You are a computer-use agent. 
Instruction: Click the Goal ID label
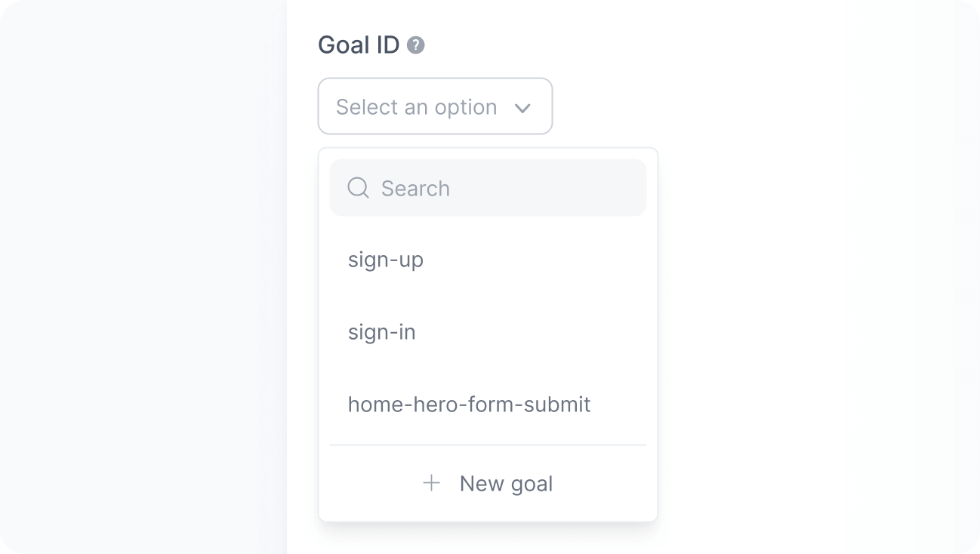[359, 45]
